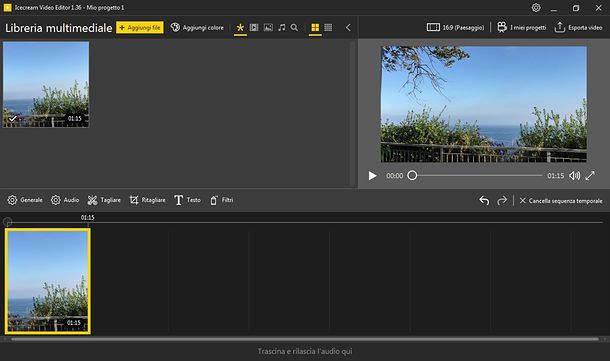
Task: Click the 01:15 timeline ruler label
Action: tap(88, 217)
